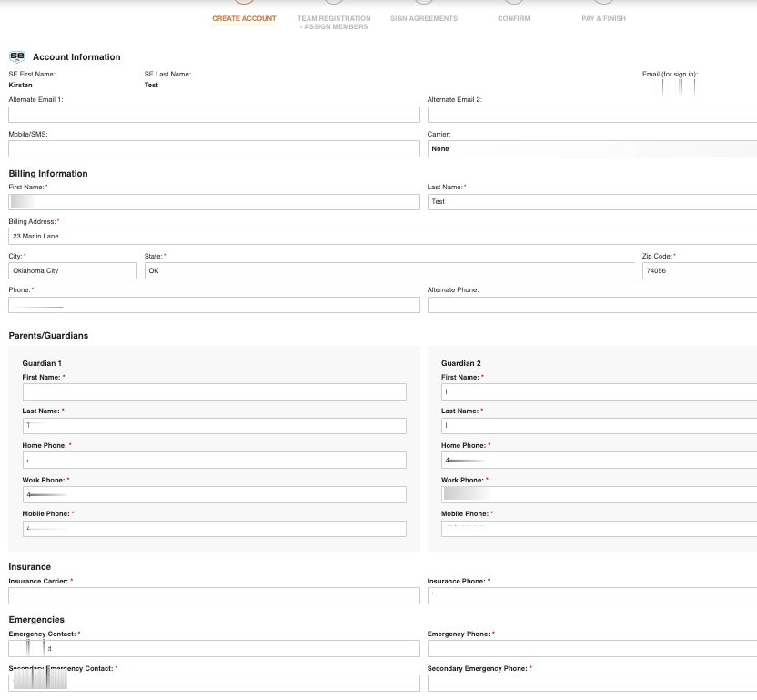This screenshot has height=700, width=757.
Task: Click the City field containing Oklahoma City
Action: pos(73,270)
